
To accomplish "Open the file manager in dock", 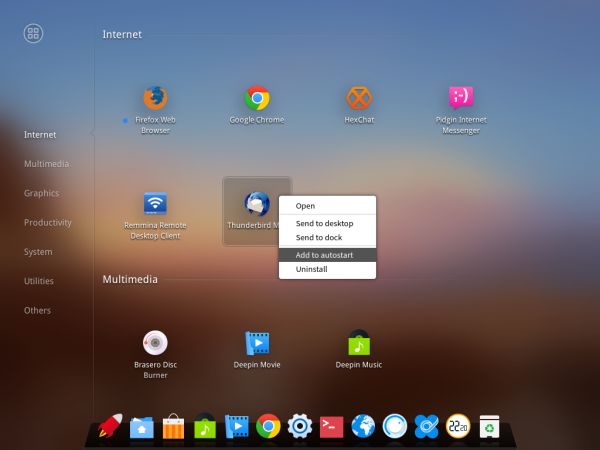I will click(x=142, y=427).
